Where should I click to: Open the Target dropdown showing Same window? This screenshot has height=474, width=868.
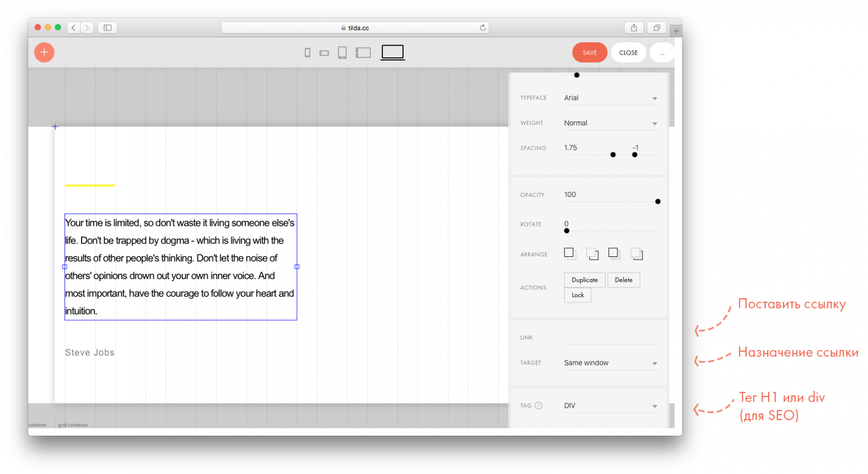point(610,363)
